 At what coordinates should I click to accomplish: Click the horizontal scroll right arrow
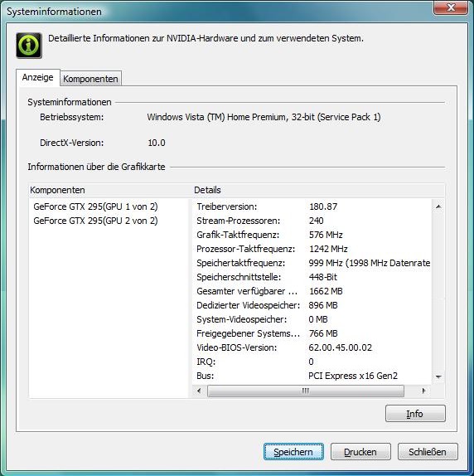424,391
